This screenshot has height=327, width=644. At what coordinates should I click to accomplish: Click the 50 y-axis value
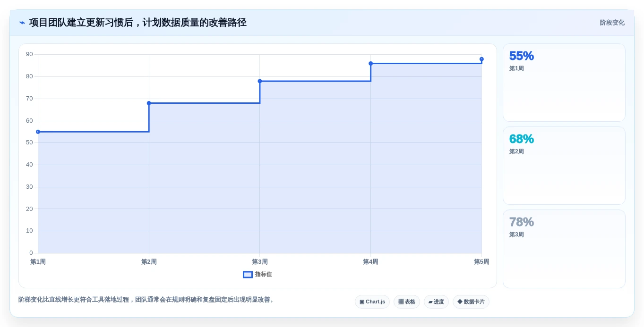[x=29, y=143]
